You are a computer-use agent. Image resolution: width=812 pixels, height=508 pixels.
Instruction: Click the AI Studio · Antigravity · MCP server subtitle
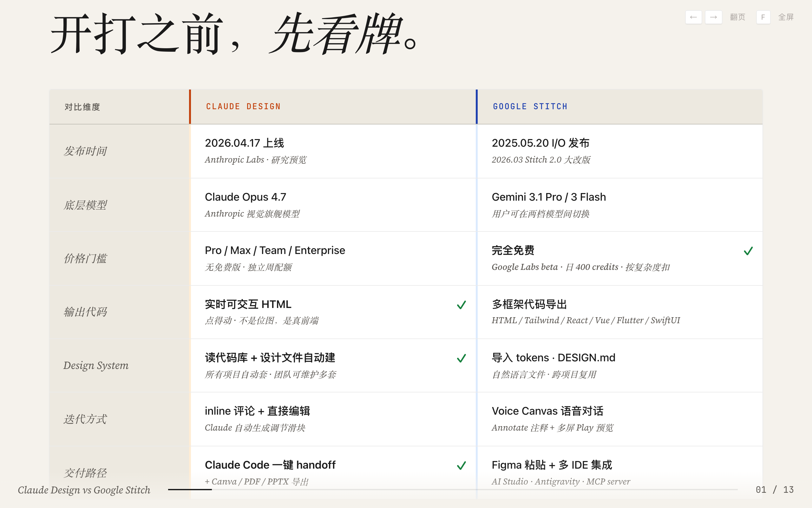pos(561,481)
